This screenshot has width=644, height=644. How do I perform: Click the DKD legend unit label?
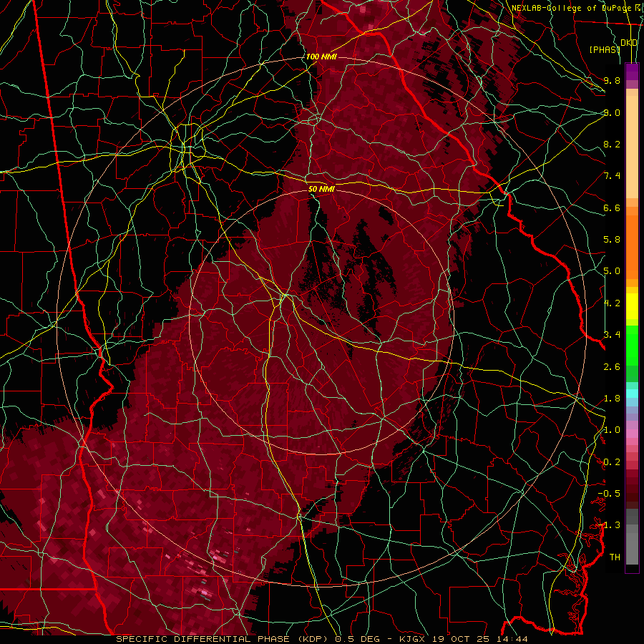(x=629, y=43)
